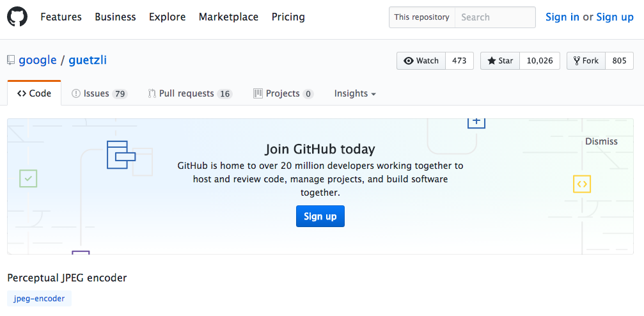Switch to the Issues tab

point(99,93)
